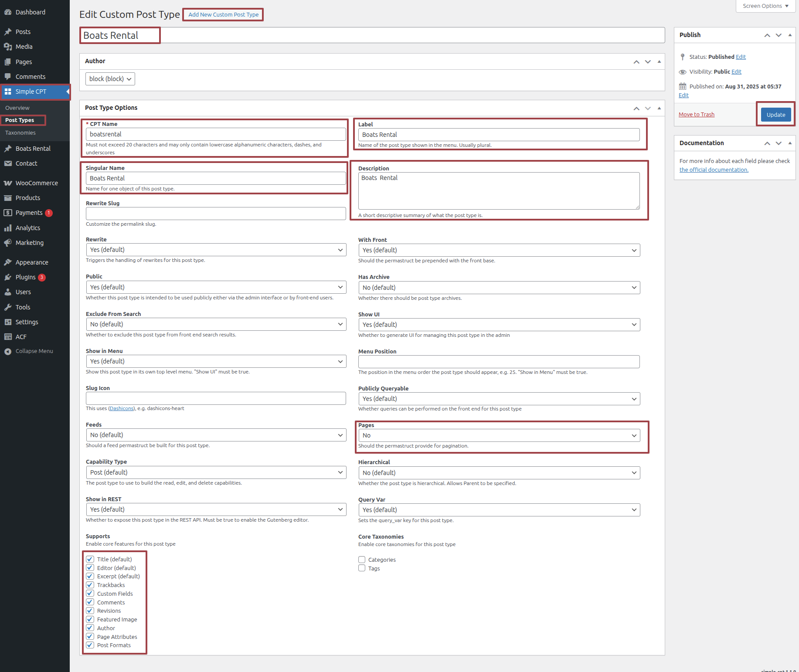Expand the Pages pagination dropdown
This screenshot has width=799, height=672.
pos(499,435)
